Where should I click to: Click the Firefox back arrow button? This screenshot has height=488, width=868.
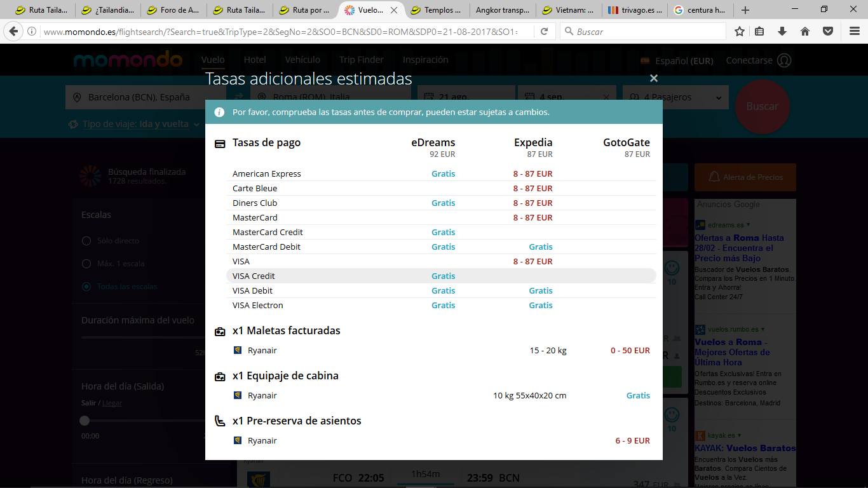coord(13,31)
